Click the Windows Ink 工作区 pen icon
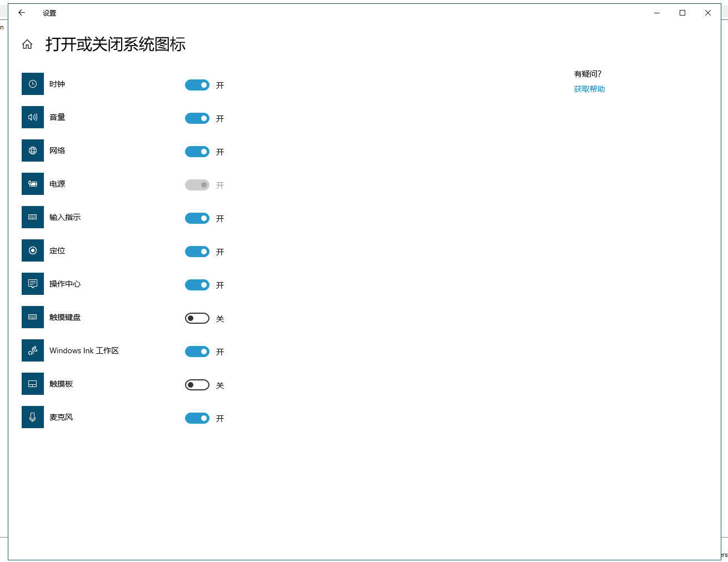 click(x=33, y=350)
